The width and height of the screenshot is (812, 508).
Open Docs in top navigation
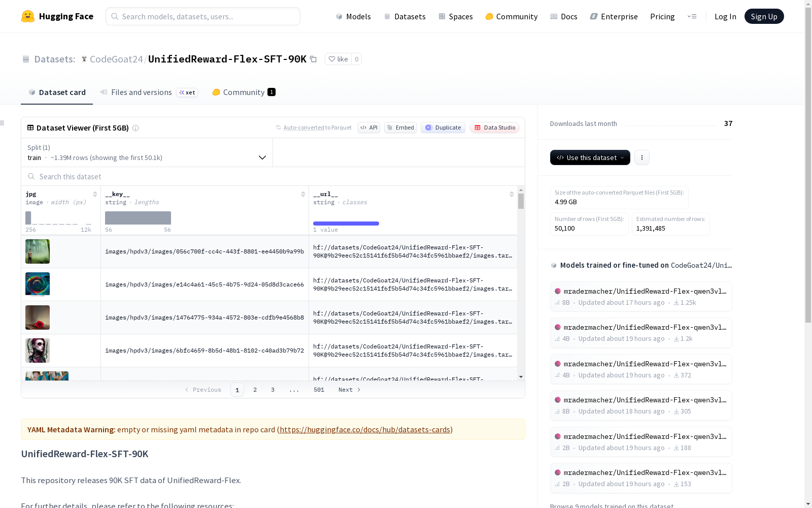click(564, 16)
